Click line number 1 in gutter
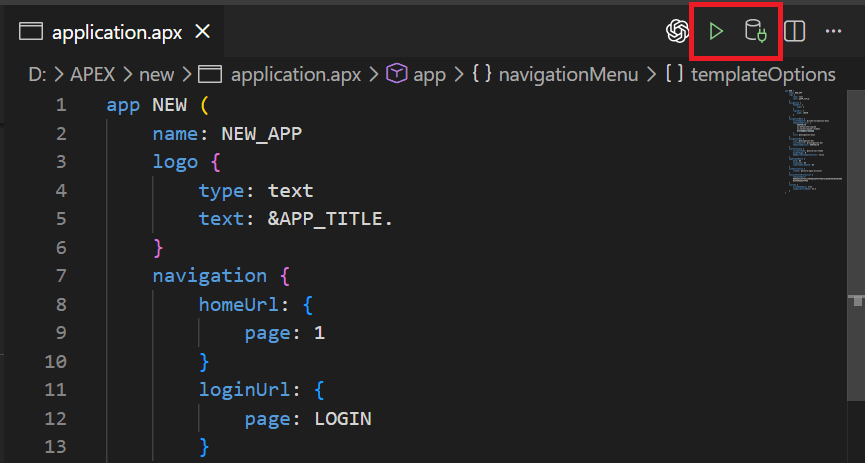The width and height of the screenshot is (865, 463). coord(61,105)
